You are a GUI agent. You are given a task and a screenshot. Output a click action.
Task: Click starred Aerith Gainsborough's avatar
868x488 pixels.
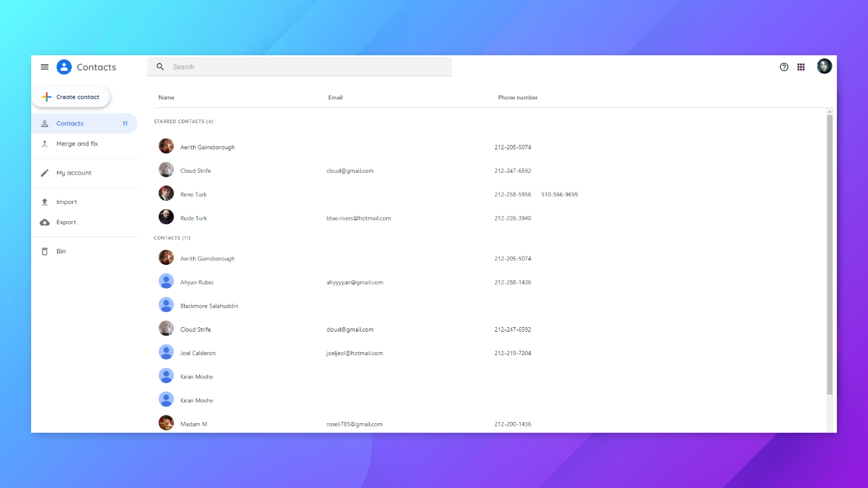coord(166,146)
